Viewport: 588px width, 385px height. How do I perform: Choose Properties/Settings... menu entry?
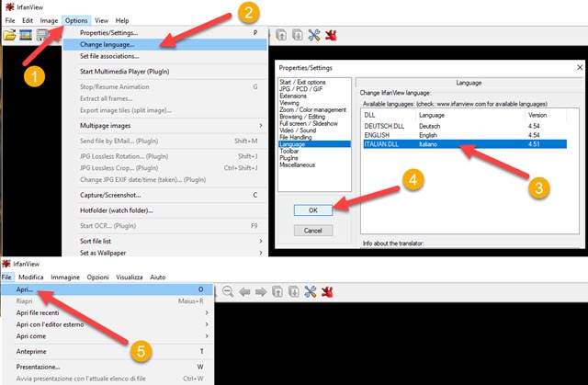[x=165, y=32]
